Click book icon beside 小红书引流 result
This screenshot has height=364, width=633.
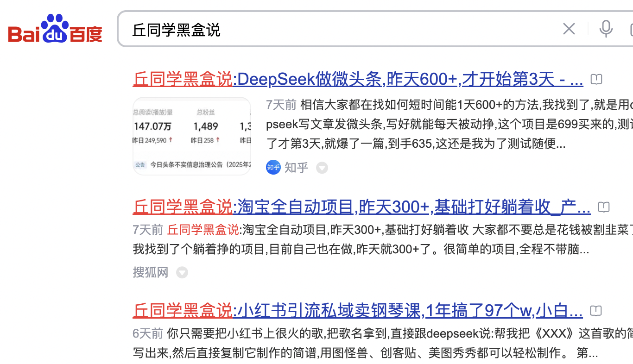click(596, 311)
